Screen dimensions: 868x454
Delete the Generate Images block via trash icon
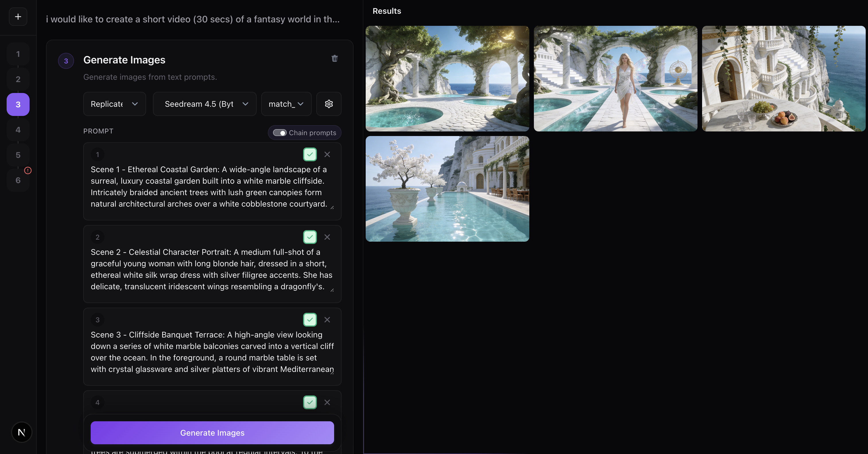tap(335, 58)
